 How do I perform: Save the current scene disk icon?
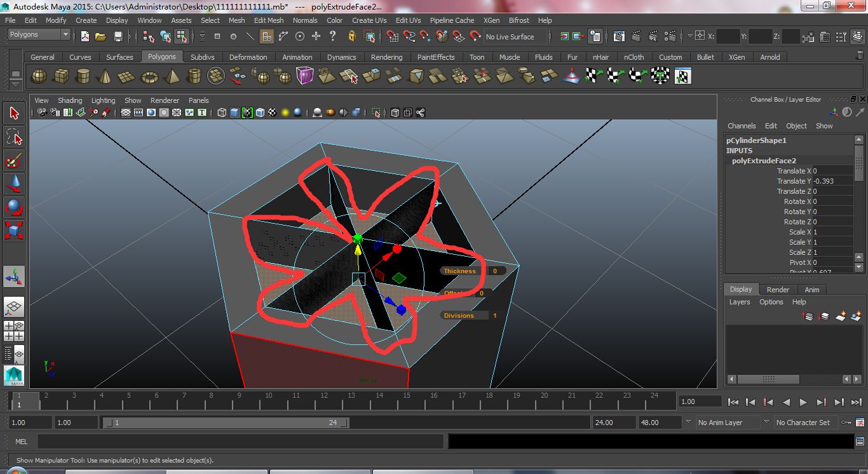pyautogui.click(x=118, y=36)
